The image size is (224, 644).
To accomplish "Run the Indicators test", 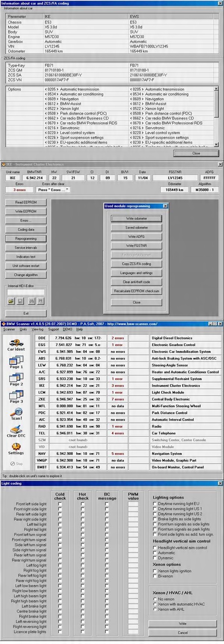I will click(x=26, y=257).
